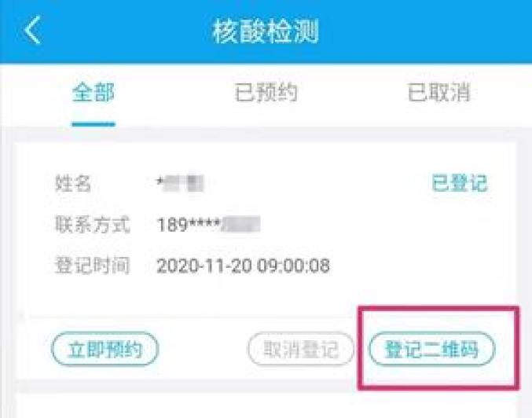Viewport: 532px width, 418px height.
Task: Click the blurred end of phone number
Action: 241,224
